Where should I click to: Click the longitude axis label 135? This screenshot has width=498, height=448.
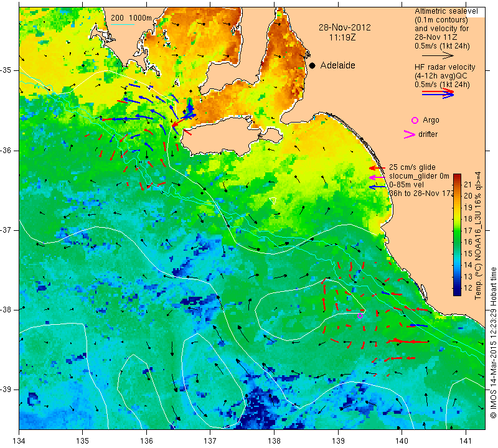pos(83,441)
